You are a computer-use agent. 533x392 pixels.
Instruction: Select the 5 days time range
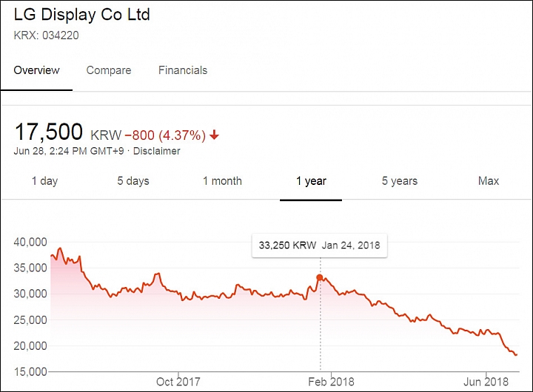133,181
